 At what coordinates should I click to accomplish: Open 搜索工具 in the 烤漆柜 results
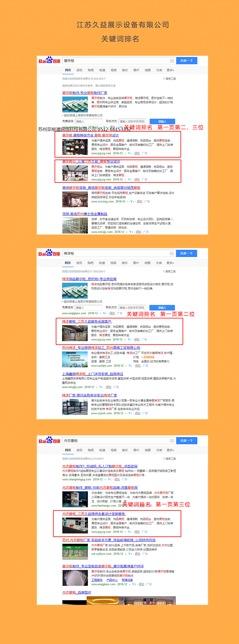[x=169, y=271]
